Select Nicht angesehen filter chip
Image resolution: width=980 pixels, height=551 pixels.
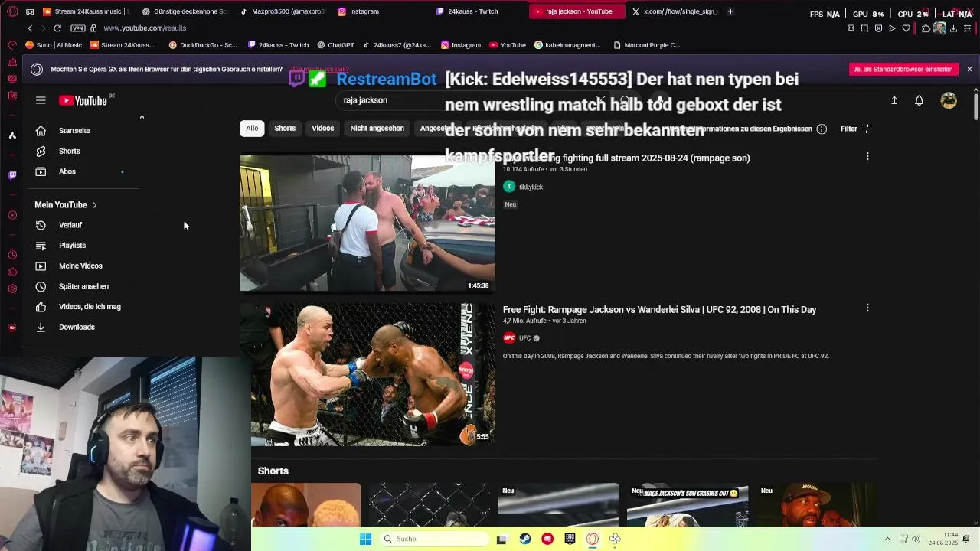click(x=377, y=129)
